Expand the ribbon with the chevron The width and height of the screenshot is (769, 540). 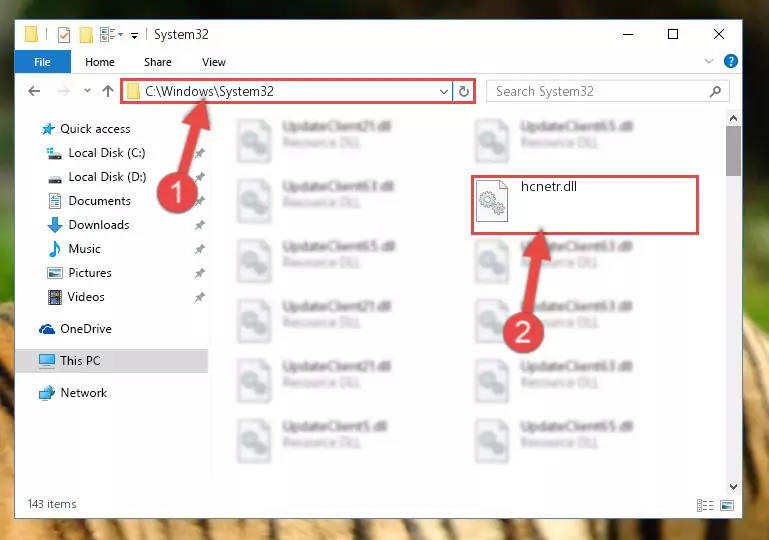tap(709, 61)
